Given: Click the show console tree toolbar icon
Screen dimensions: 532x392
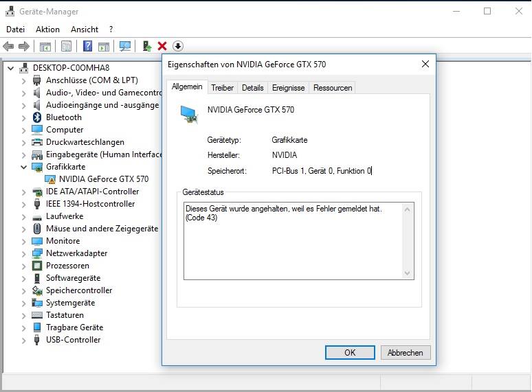Looking at the screenshot, I should coord(45,47).
